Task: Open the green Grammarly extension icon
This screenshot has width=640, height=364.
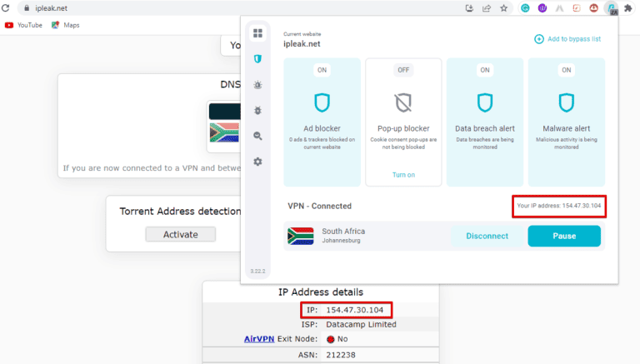Action: [x=525, y=7]
